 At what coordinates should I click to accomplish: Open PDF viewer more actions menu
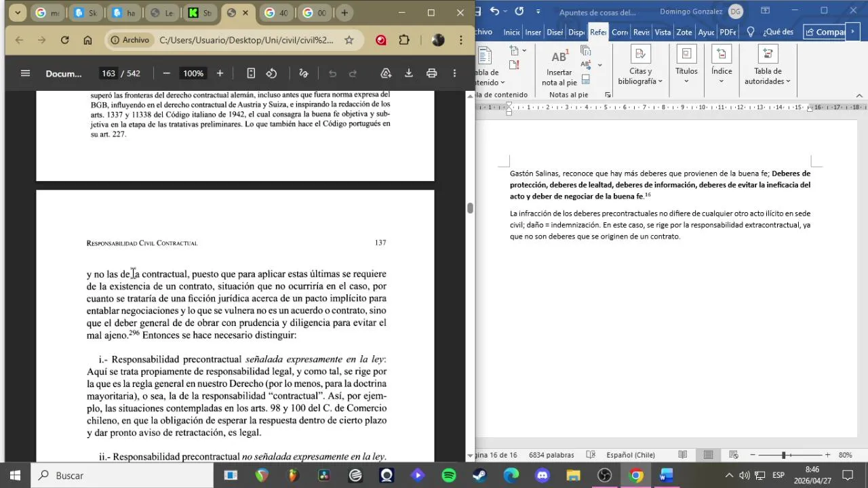point(454,73)
